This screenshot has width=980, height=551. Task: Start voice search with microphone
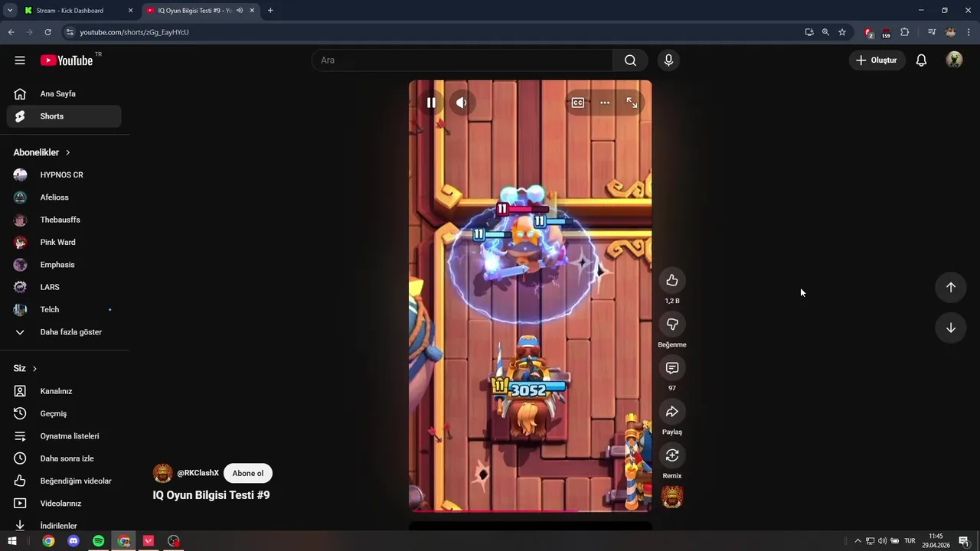coord(669,60)
